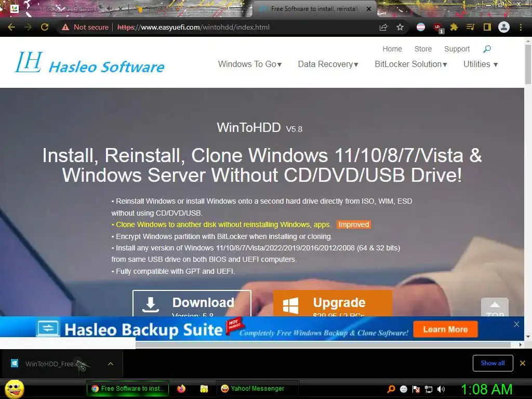
Task: Click the Improved orange label
Action: click(x=353, y=224)
